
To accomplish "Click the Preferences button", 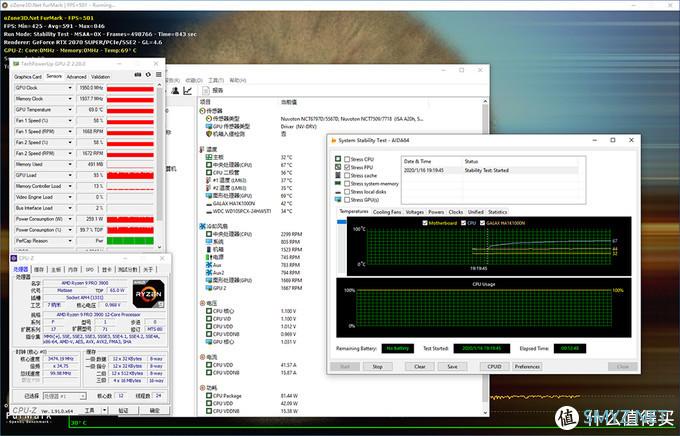I will (x=527, y=367).
